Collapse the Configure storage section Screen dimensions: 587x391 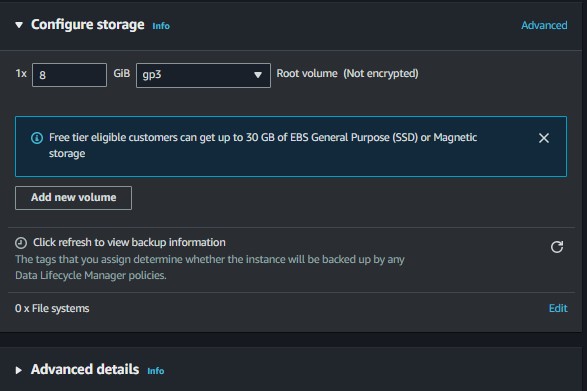pyautogui.click(x=19, y=25)
